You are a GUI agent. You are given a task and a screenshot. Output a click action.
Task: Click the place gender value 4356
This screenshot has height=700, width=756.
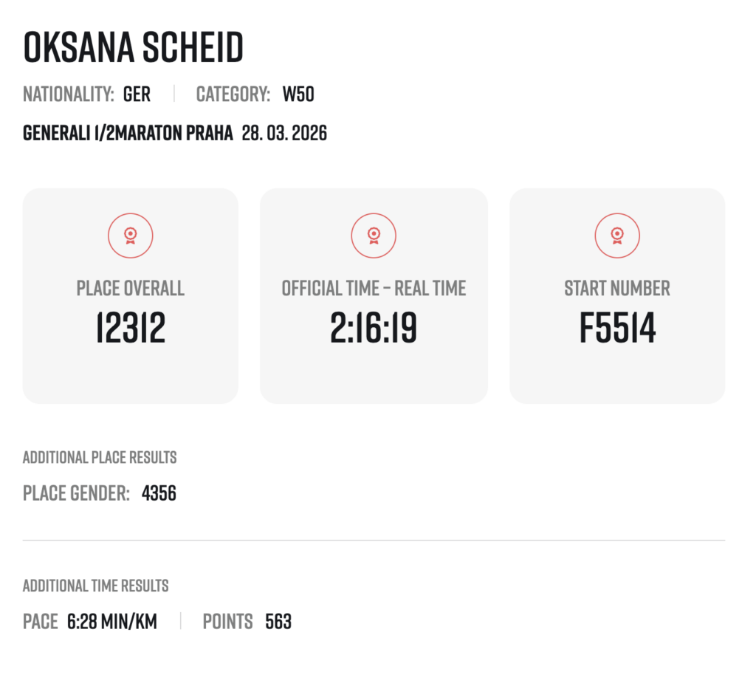click(159, 493)
